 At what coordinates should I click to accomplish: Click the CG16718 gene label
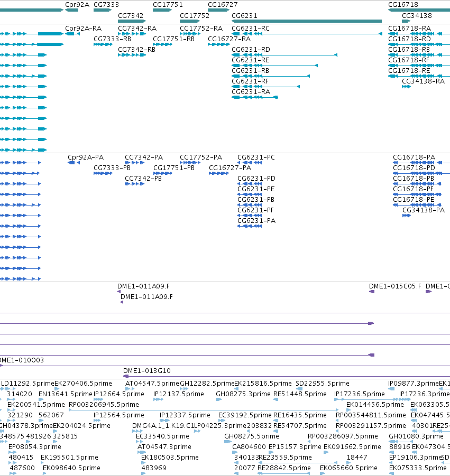(403, 5)
